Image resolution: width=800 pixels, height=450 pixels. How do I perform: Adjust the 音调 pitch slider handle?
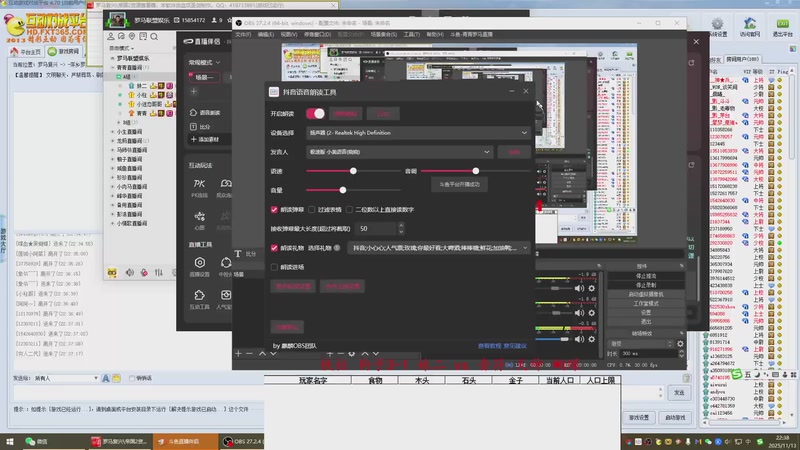click(x=476, y=171)
